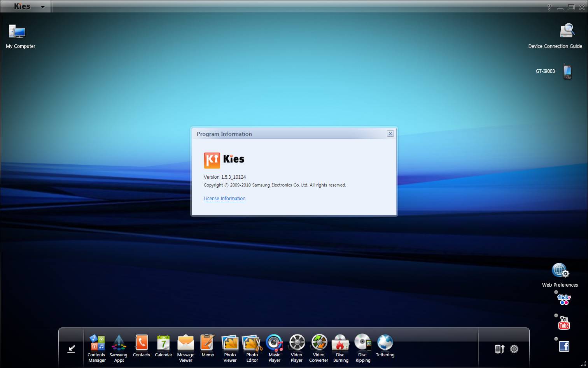Launch the Disc Ripping tool
The image size is (588, 368).
click(x=363, y=348)
